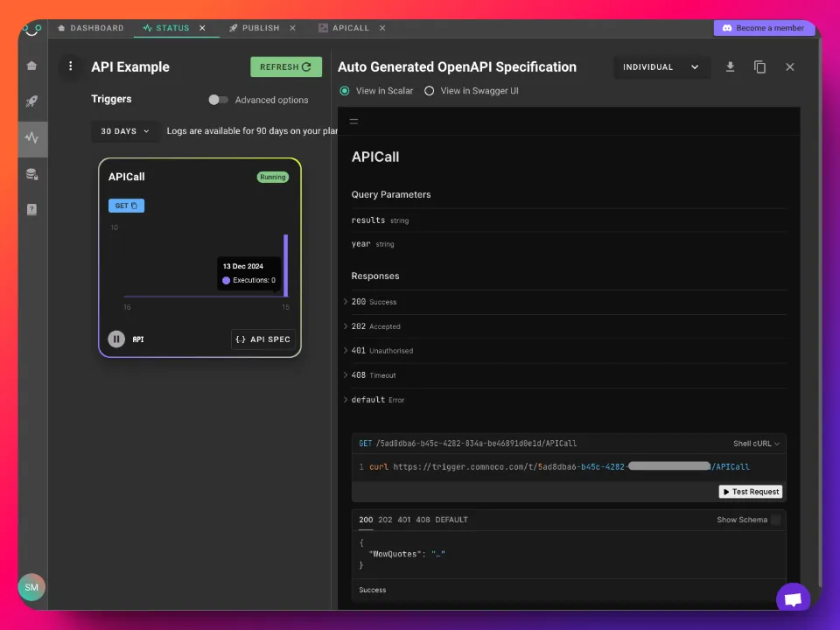Open the INDIVIDUAL dropdown selector
Screen dimensions: 840x630
(x=660, y=67)
